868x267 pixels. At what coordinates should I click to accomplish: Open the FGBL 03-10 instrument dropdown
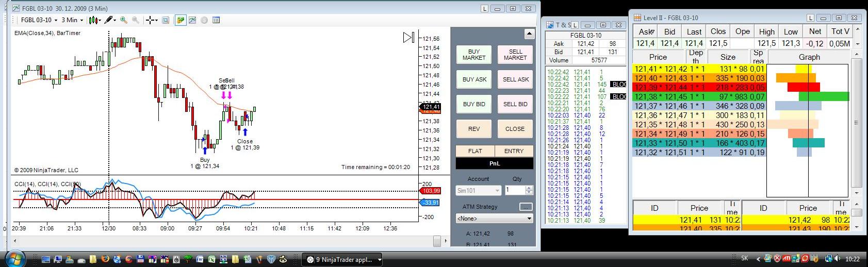(39, 20)
